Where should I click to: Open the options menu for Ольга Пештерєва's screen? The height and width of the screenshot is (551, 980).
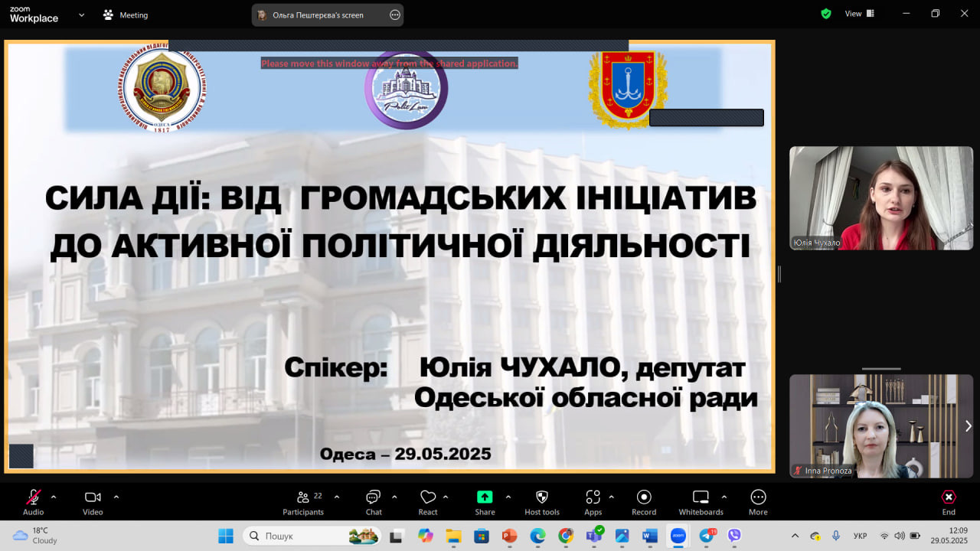(395, 15)
